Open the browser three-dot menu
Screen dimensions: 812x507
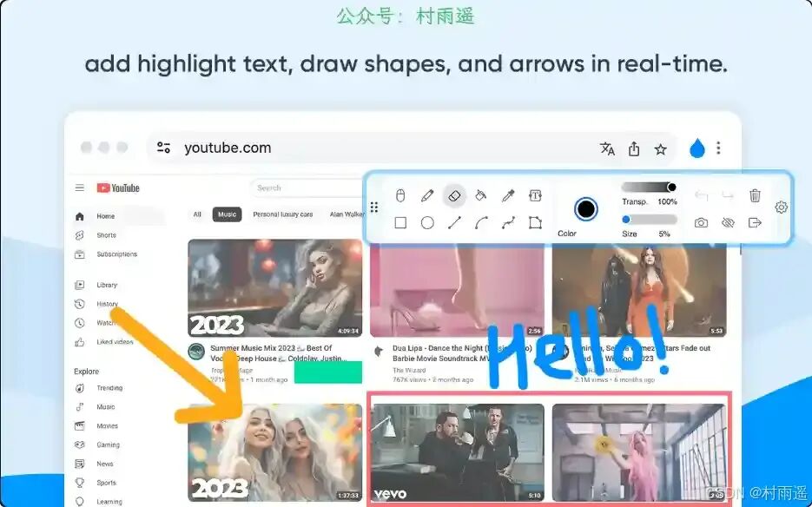point(718,148)
